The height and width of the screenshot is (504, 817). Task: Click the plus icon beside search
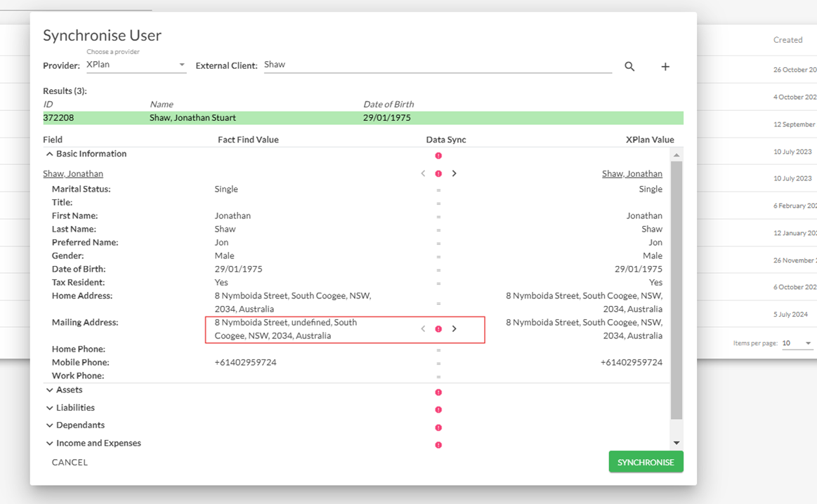pyautogui.click(x=665, y=67)
